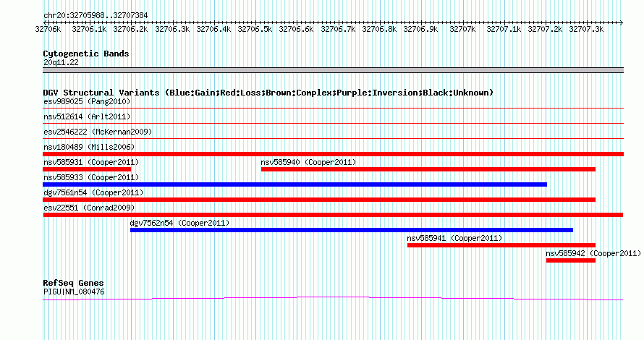
Task: Select the 32706.3k ruler position
Action: pyautogui.click(x=172, y=29)
